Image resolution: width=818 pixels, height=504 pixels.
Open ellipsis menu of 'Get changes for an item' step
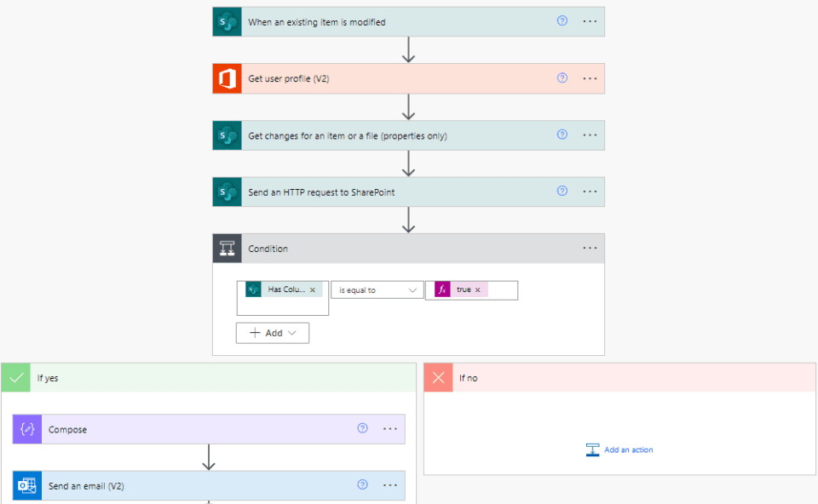point(590,135)
